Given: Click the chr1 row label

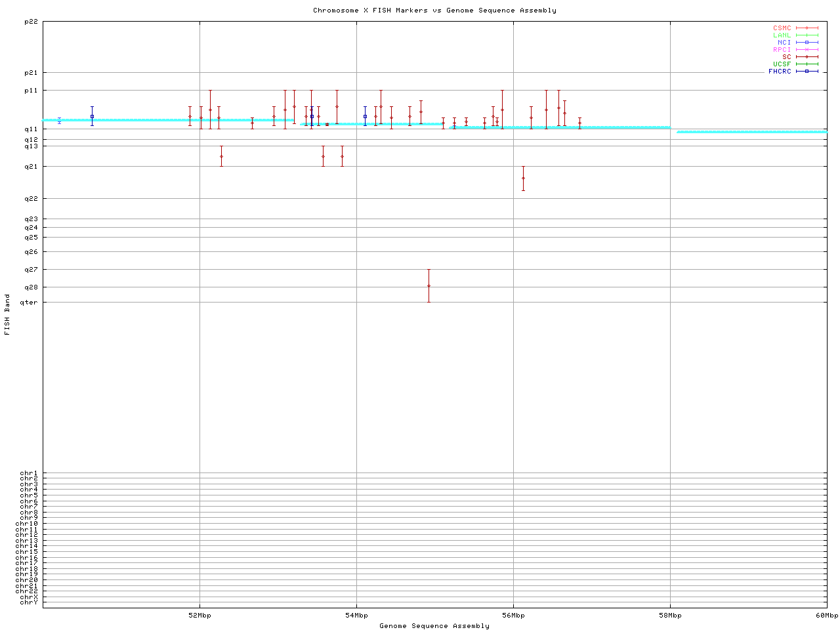Looking at the screenshot, I should pos(29,473).
